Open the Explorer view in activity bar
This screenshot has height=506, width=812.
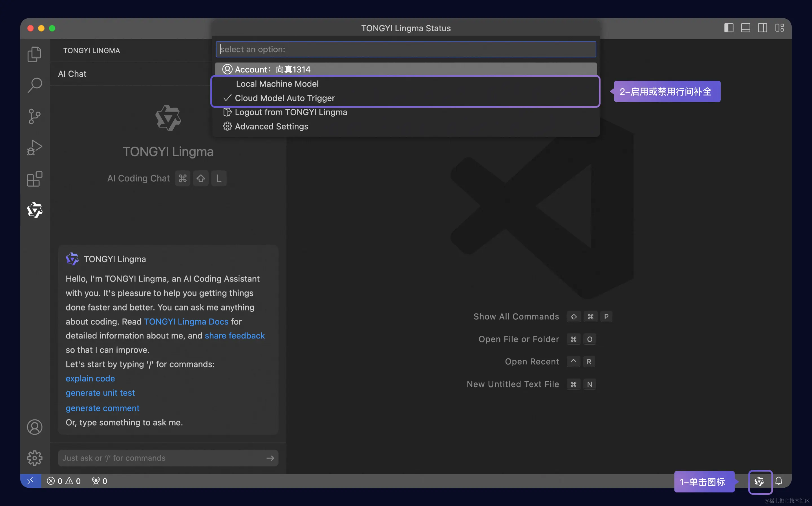pos(34,54)
